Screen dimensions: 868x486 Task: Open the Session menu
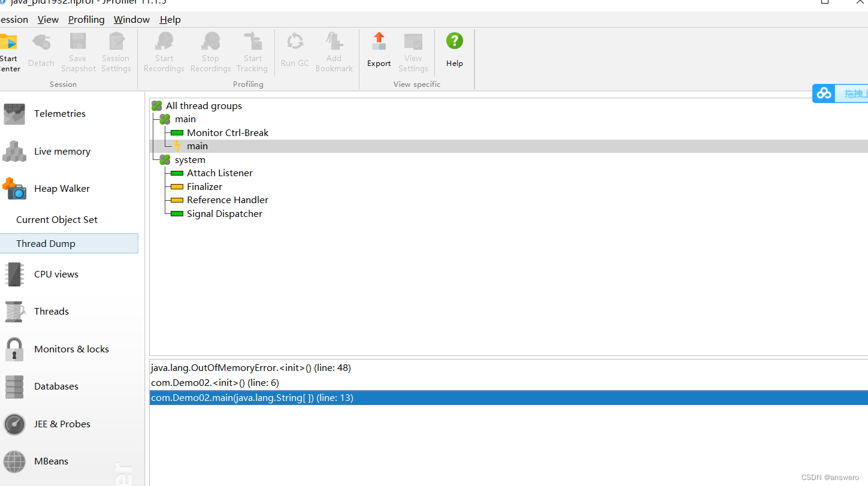pyautogui.click(x=14, y=20)
